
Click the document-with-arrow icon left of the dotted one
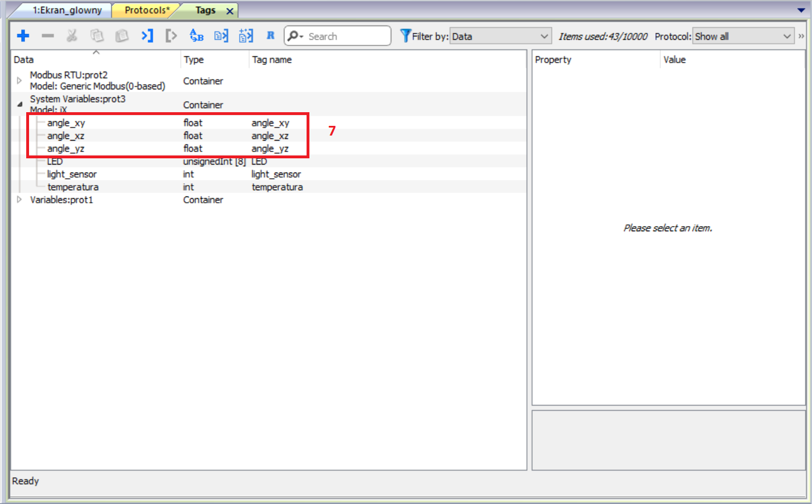[221, 36]
